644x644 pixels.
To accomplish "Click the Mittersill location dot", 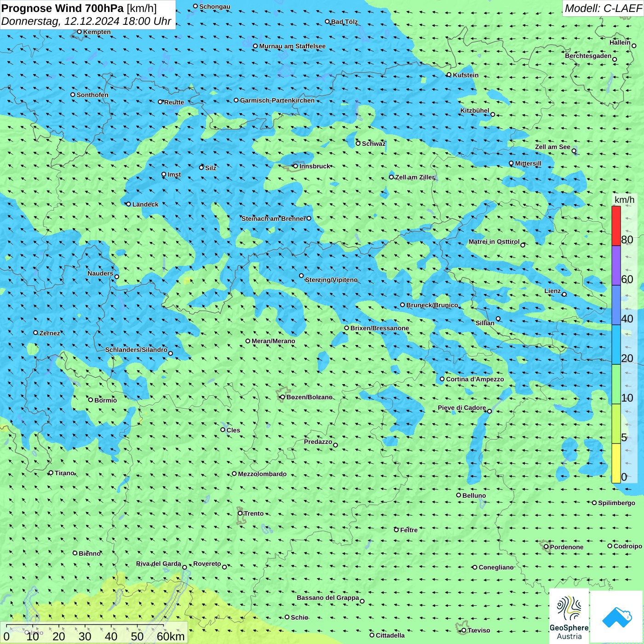I will (x=511, y=163).
